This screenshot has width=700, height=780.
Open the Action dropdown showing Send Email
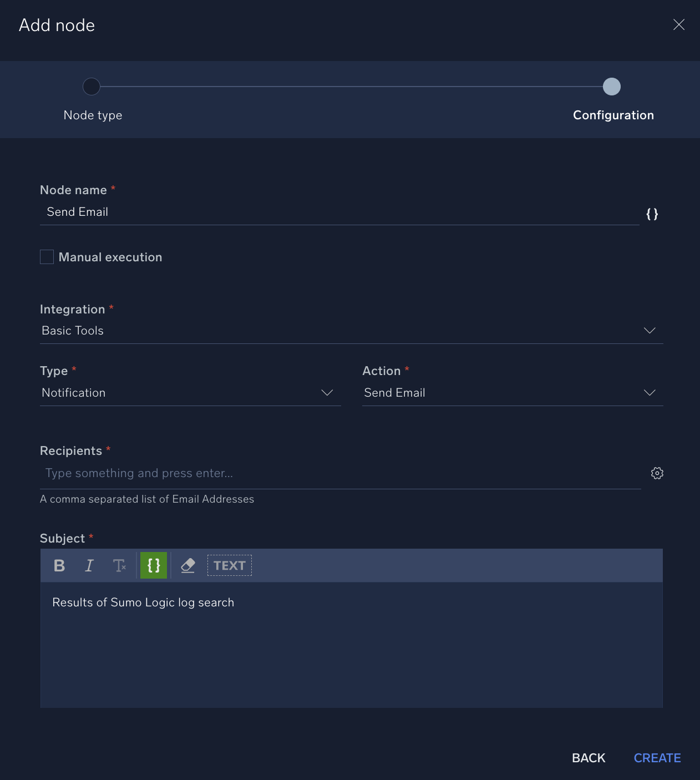pos(650,392)
